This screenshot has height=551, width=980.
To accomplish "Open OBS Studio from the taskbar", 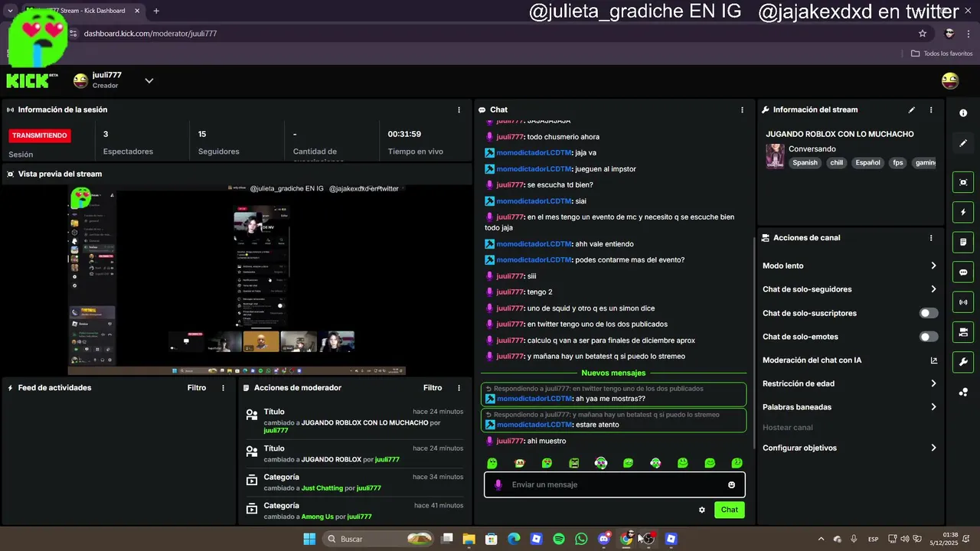I will pos(648,540).
